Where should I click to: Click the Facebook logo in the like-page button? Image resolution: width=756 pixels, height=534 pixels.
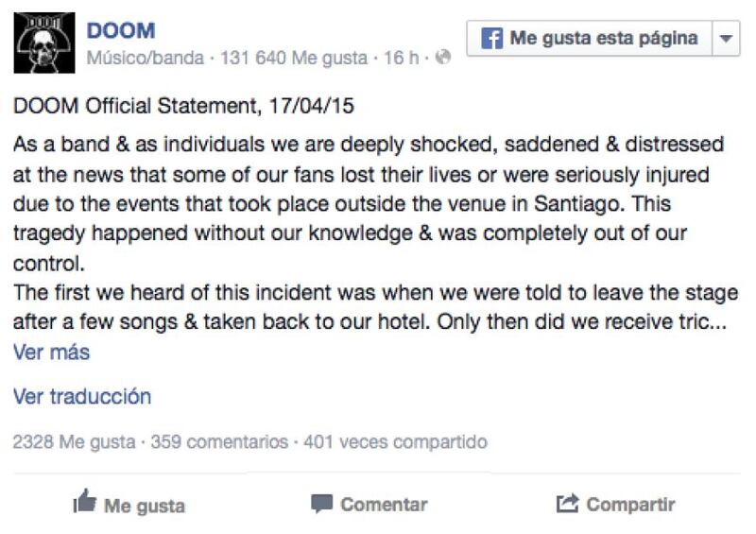[491, 38]
